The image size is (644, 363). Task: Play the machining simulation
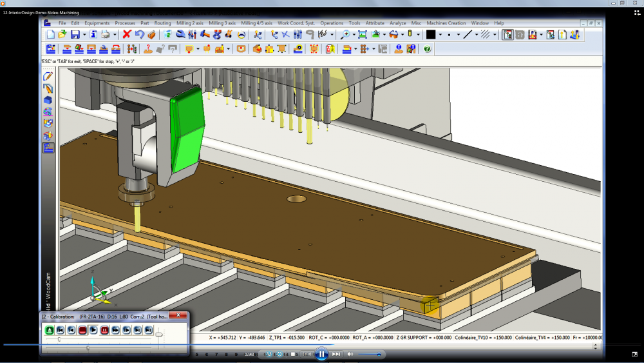[x=93, y=329]
